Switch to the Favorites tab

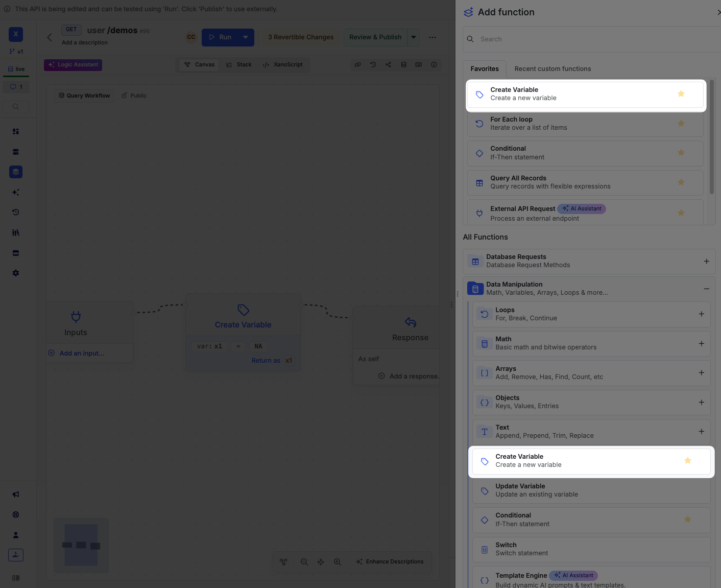(x=485, y=69)
